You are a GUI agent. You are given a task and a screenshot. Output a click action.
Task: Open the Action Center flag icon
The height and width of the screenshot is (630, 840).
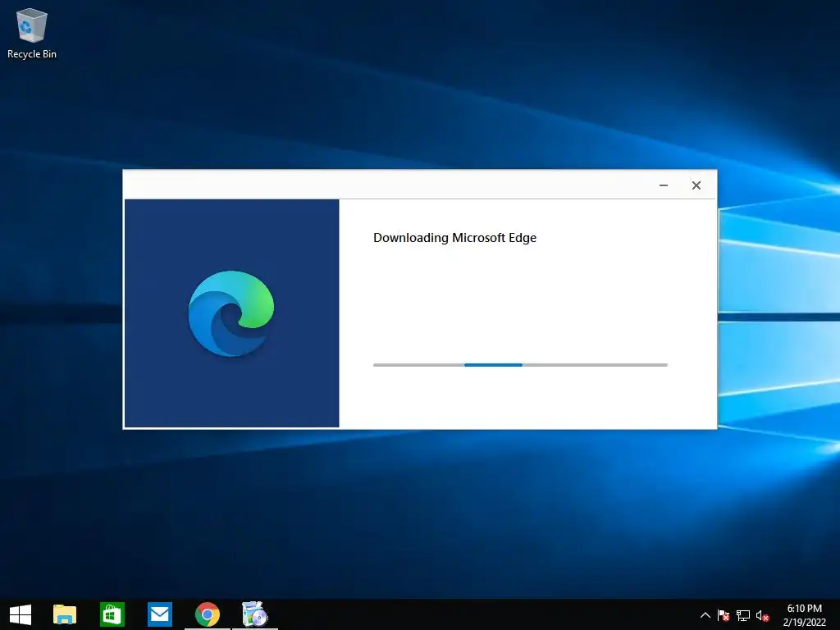click(724, 615)
